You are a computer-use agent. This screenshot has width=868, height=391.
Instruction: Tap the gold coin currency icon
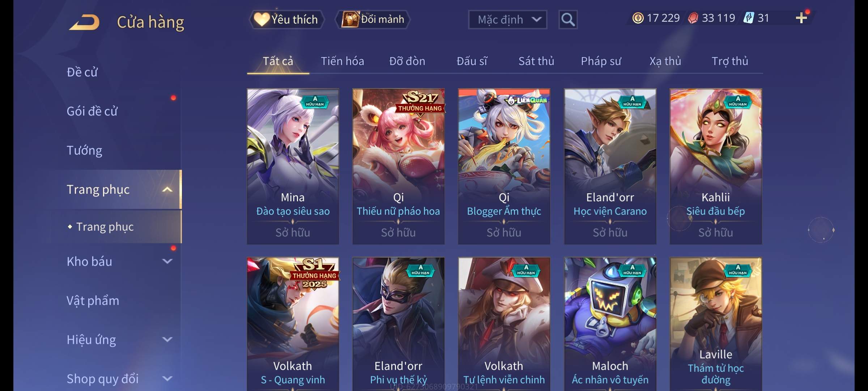[638, 18]
